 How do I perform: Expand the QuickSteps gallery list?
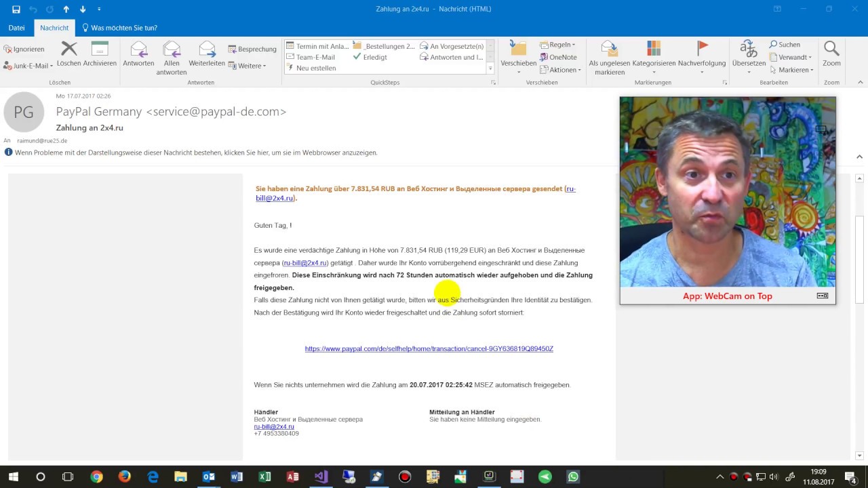(x=490, y=68)
